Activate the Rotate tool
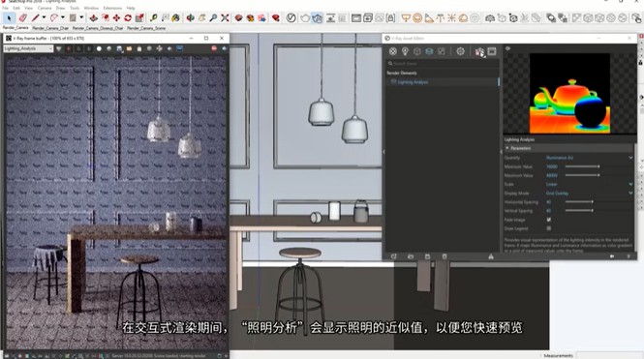 tap(128, 18)
